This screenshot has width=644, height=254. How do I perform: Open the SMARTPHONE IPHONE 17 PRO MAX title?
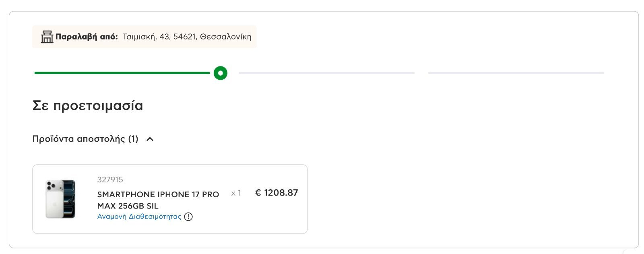tap(158, 200)
